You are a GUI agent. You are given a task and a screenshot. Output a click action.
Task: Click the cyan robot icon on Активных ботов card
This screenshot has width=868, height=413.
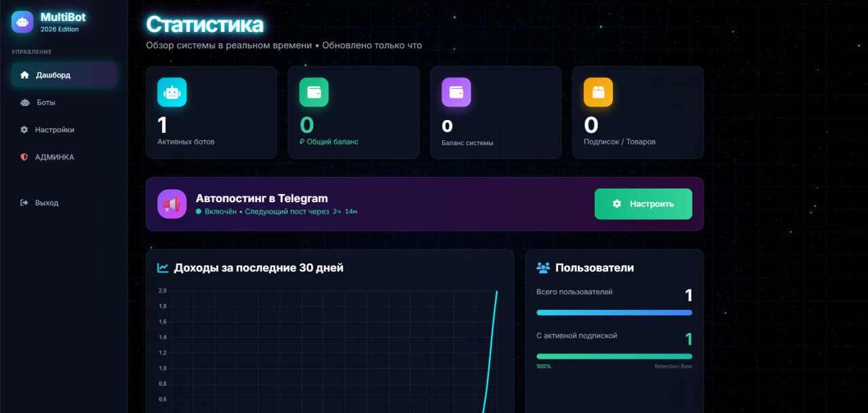172,92
